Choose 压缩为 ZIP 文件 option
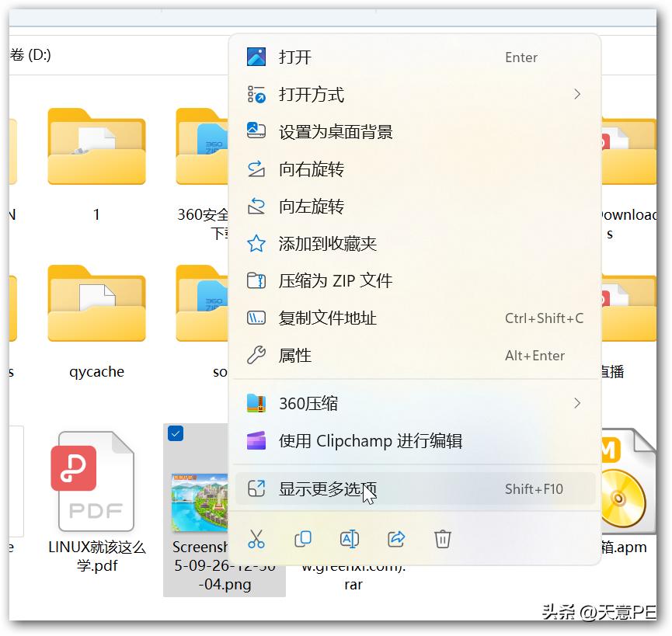672x636 pixels. tap(415, 281)
